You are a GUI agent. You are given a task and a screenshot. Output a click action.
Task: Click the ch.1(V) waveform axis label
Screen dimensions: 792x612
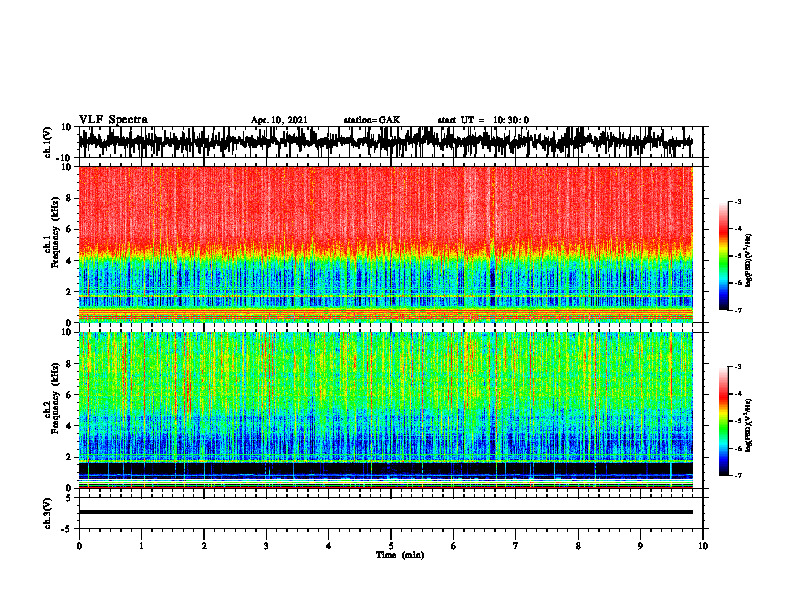point(48,142)
